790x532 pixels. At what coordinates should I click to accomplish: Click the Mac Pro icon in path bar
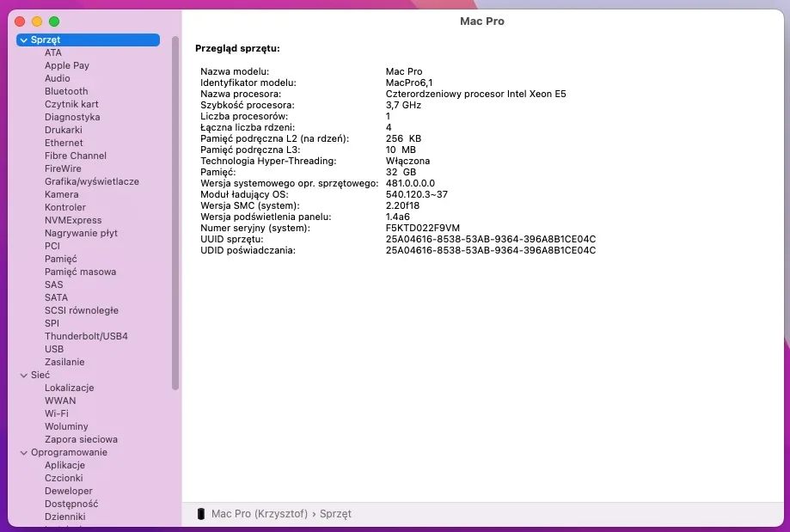pyautogui.click(x=201, y=513)
